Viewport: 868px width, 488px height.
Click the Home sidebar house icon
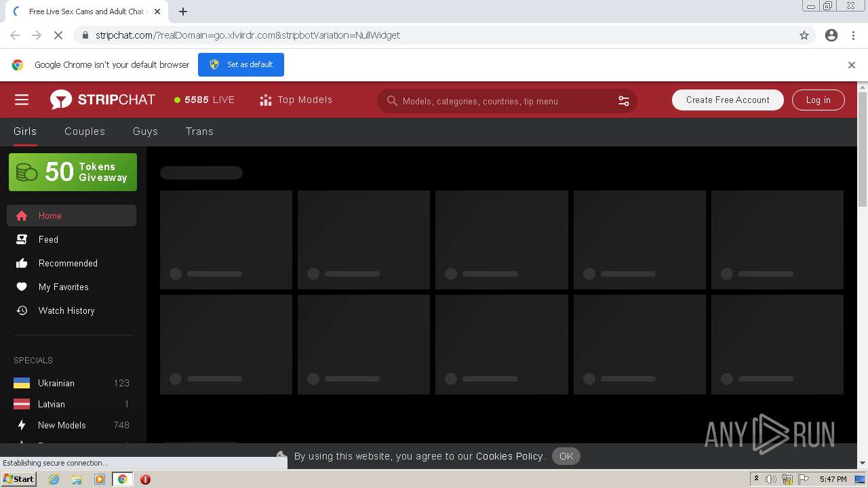click(22, 216)
